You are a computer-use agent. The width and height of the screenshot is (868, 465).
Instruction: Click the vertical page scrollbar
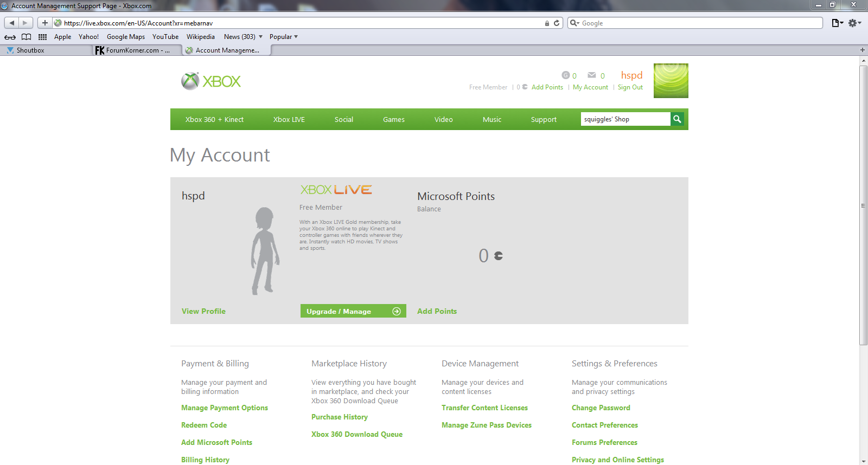pos(863,205)
